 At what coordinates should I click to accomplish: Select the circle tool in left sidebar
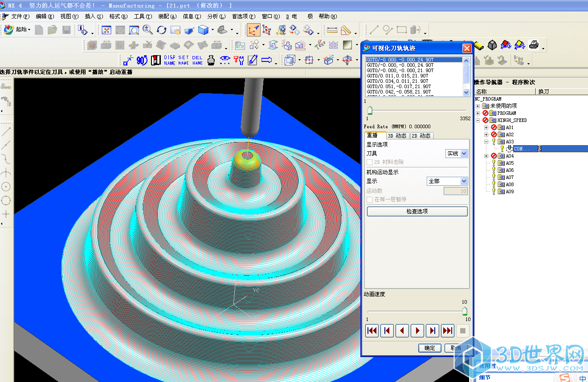point(6,187)
